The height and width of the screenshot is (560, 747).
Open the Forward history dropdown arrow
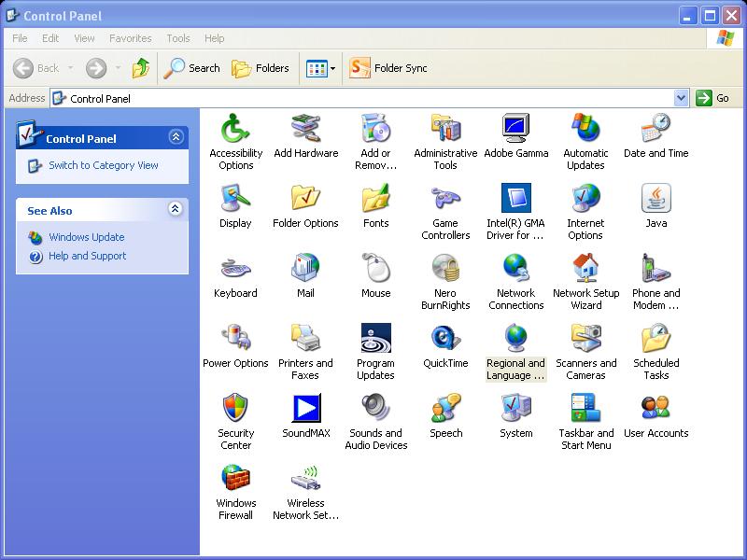pos(118,68)
